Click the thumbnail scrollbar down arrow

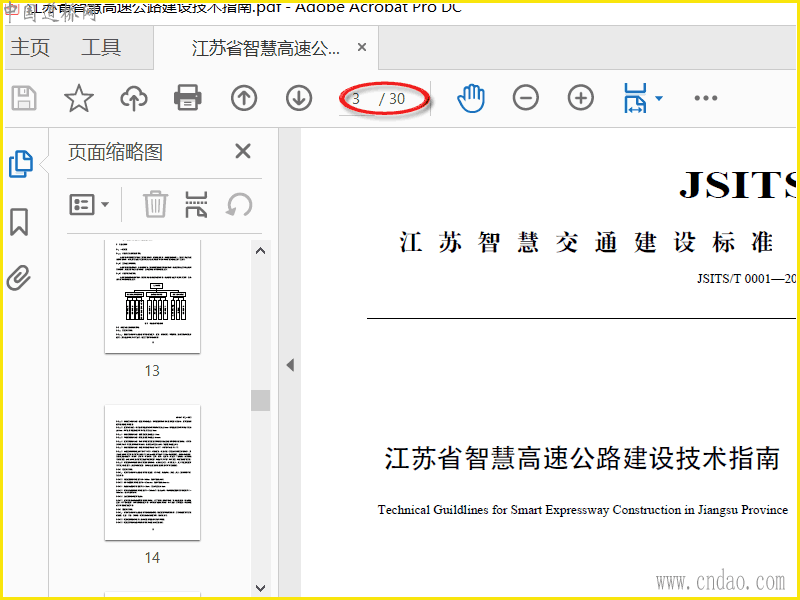click(x=260, y=588)
